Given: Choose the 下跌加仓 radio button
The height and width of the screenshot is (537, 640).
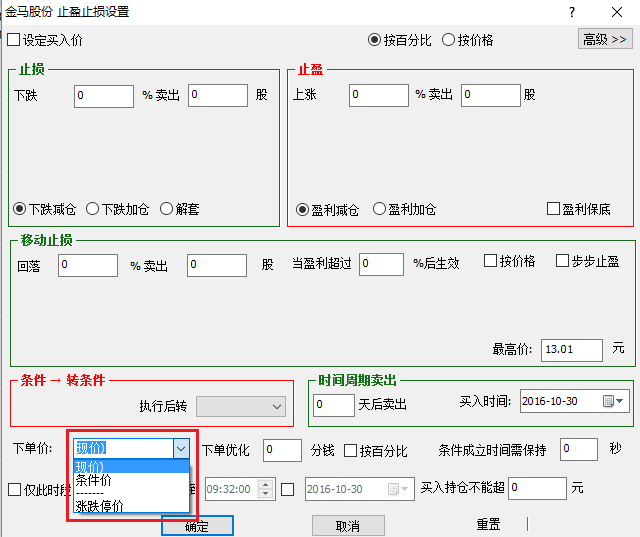Looking at the screenshot, I should click(93, 209).
